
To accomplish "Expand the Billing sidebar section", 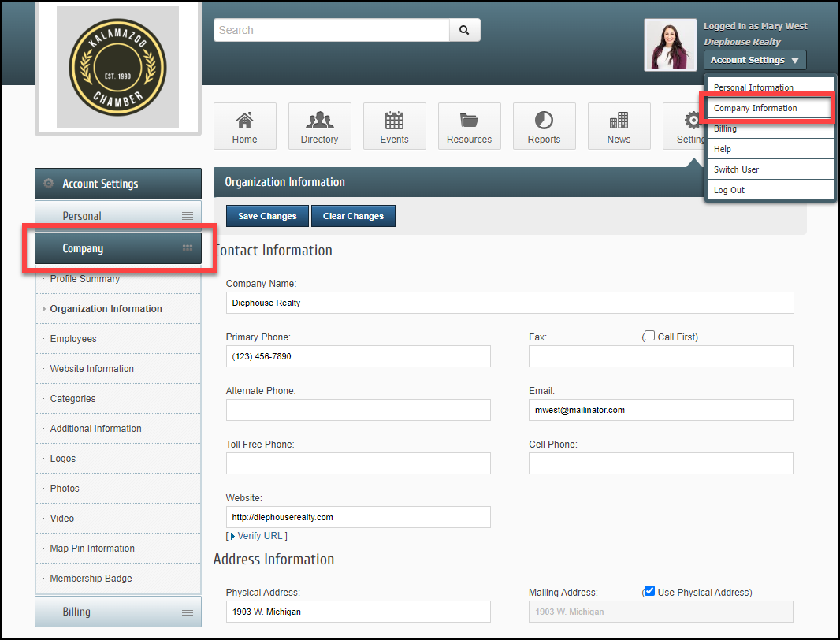I will pos(118,612).
